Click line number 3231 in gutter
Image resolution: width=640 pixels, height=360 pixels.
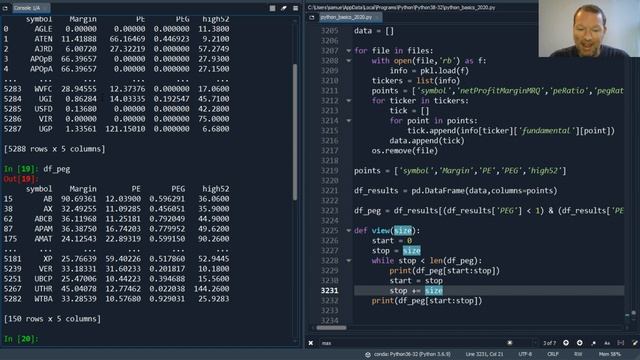click(x=329, y=291)
